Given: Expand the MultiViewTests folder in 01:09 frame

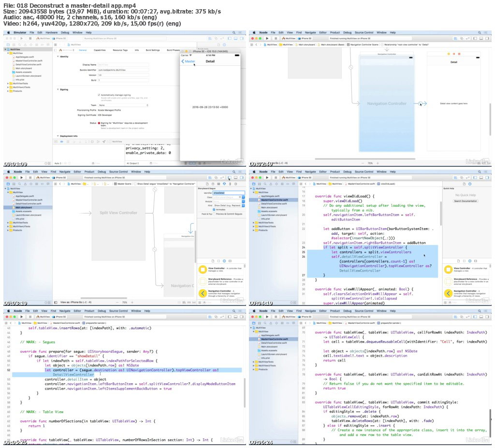Looking at the screenshot, I should pyautogui.click(x=8, y=83).
